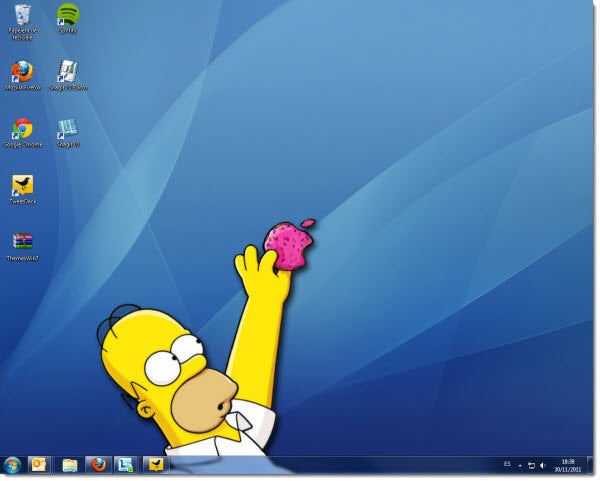
Task: Open the Windows Start menu orb
Action: [x=13, y=465]
